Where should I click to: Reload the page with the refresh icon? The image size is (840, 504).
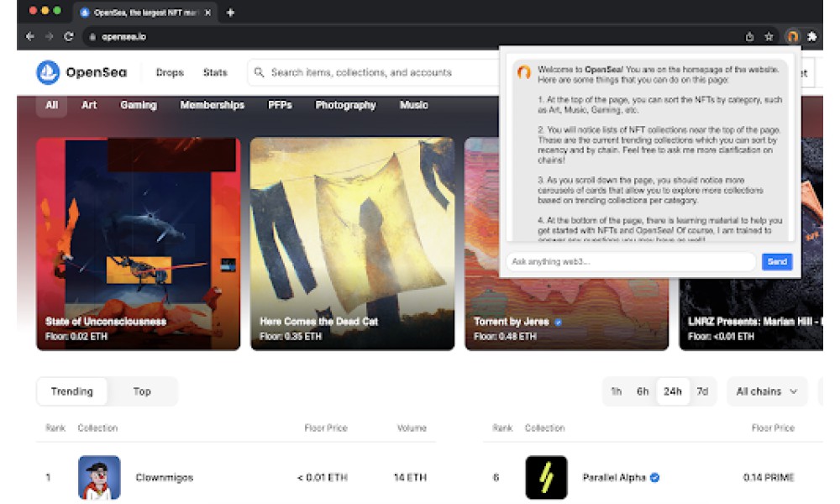69,36
